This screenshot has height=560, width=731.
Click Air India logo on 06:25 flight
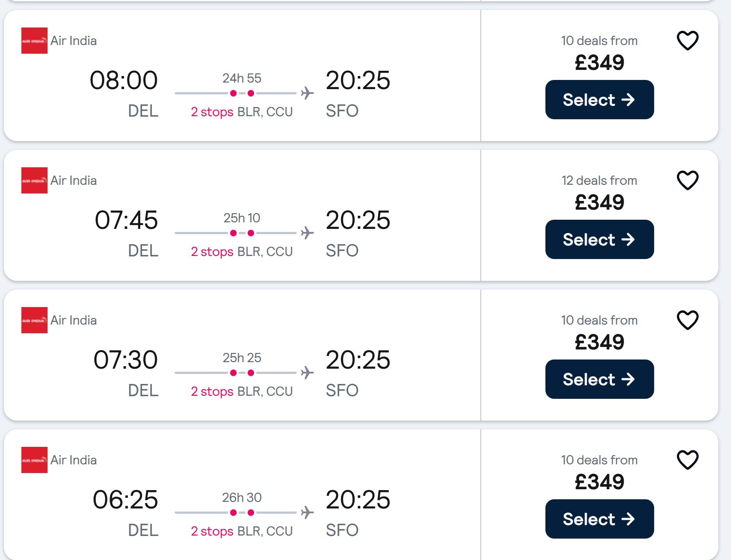(34, 460)
